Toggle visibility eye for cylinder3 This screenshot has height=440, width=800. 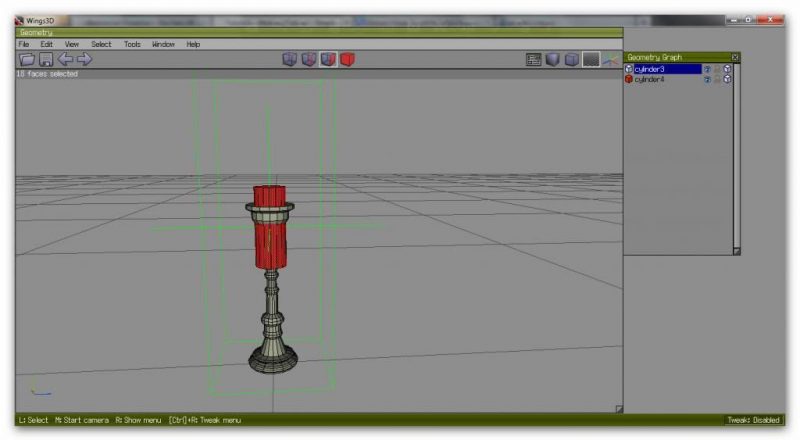click(x=706, y=69)
